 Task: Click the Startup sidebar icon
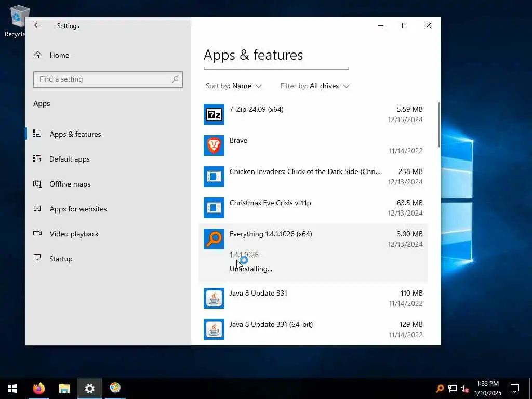[37, 259]
